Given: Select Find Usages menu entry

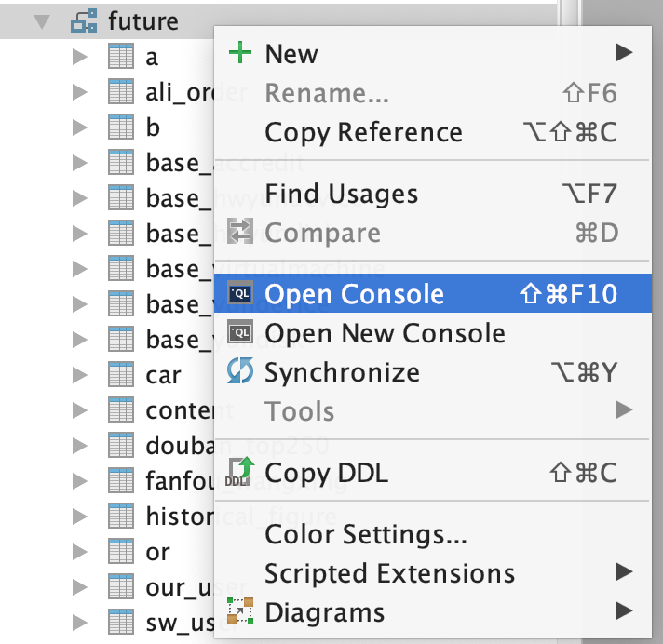Looking at the screenshot, I should click(341, 194).
